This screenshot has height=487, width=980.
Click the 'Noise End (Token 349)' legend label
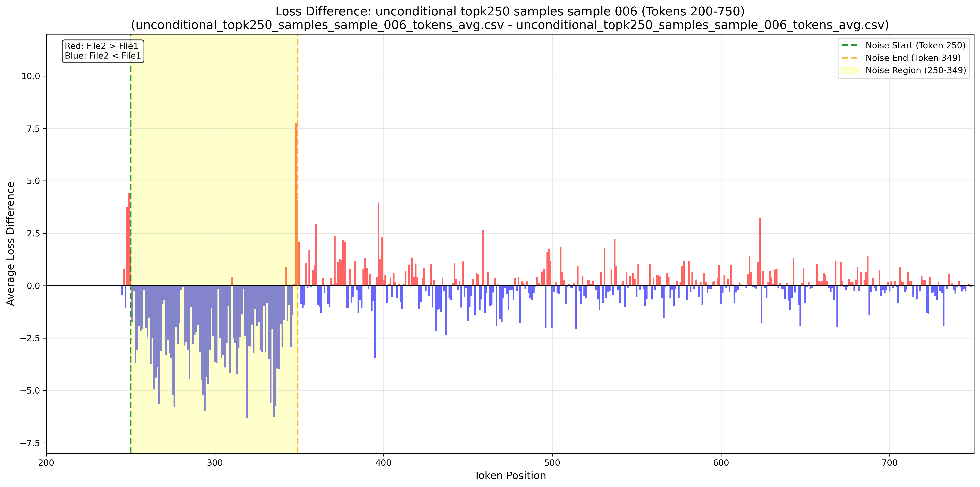[x=913, y=58]
